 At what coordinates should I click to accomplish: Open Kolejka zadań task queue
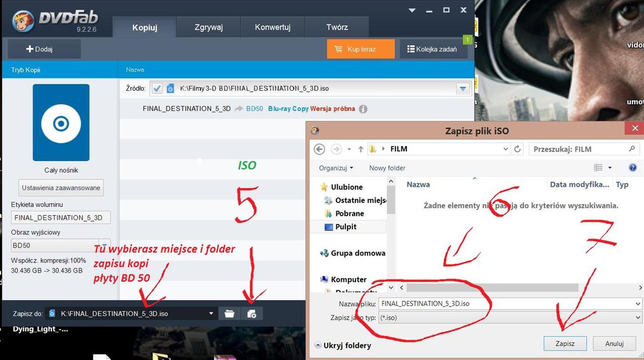coord(433,49)
